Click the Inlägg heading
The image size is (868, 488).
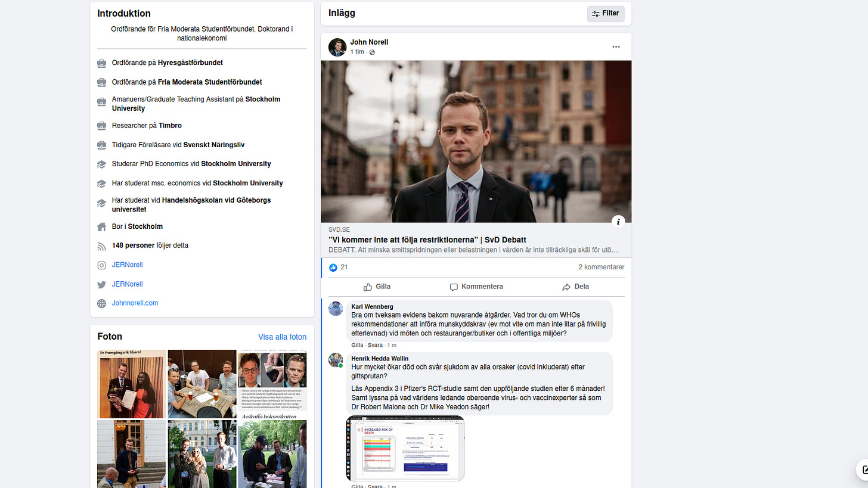point(342,13)
